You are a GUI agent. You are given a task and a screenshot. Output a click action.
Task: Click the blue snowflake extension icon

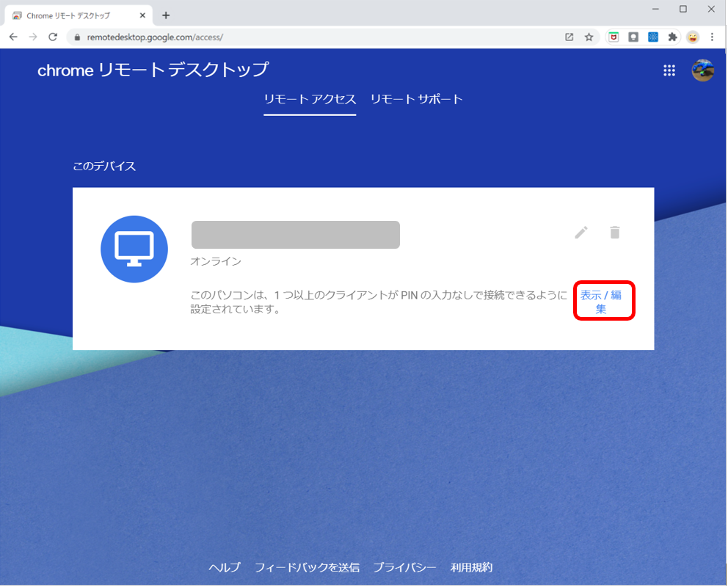[653, 37]
